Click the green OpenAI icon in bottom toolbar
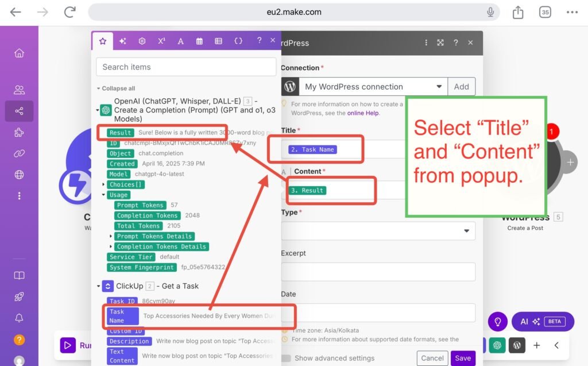The width and height of the screenshot is (588, 366). [x=497, y=345]
